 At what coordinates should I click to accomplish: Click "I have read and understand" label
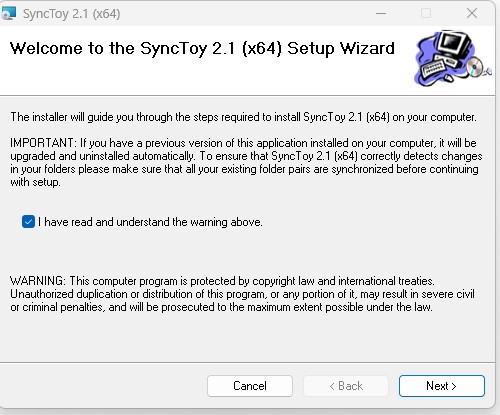pos(150,222)
